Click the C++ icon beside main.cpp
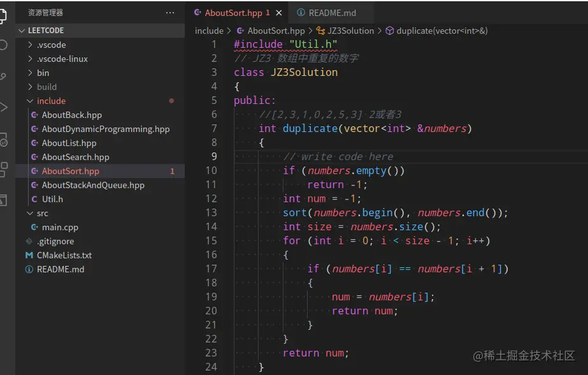Screen dimensions: 588x375 pyautogui.click(x=34, y=227)
